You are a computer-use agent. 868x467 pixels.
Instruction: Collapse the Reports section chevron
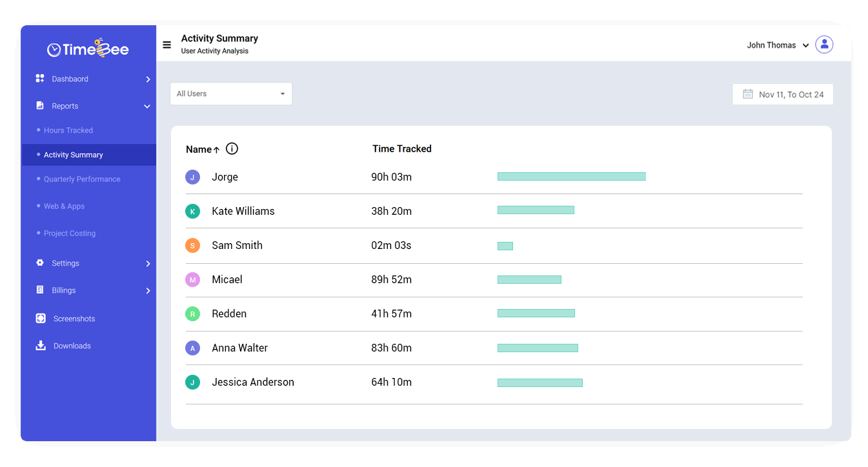pyautogui.click(x=147, y=106)
